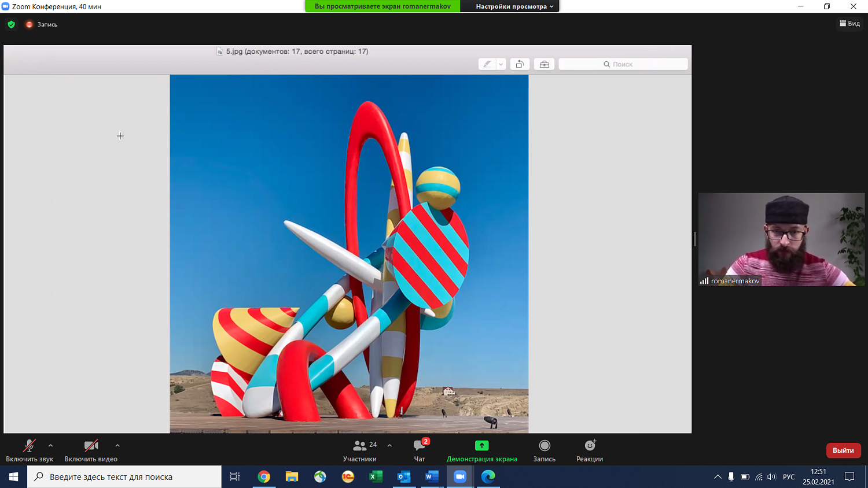
Task: Open Excel from taskbar
Action: 376,476
